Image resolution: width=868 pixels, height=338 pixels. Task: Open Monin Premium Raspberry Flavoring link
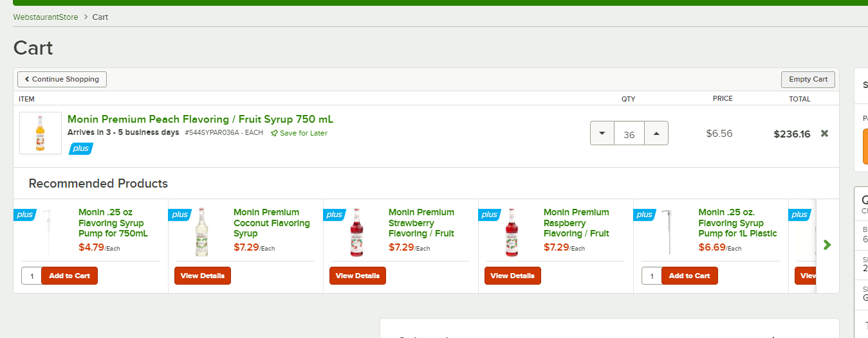click(x=577, y=223)
